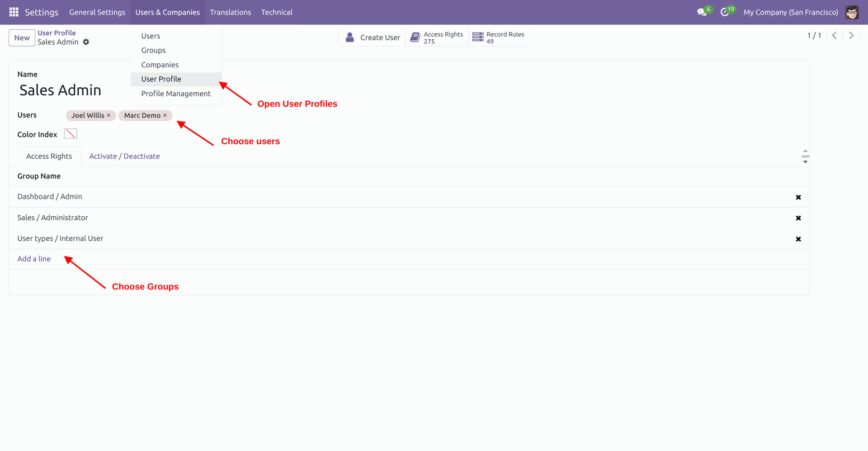Delete the User types / Internal User row
Image resolution: width=868 pixels, height=451 pixels.
pyautogui.click(x=798, y=239)
